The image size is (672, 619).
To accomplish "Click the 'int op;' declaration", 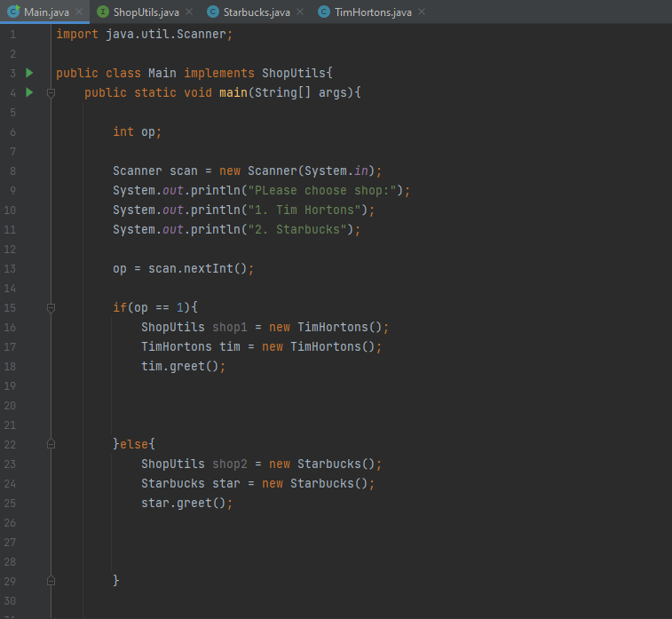I will coord(137,131).
